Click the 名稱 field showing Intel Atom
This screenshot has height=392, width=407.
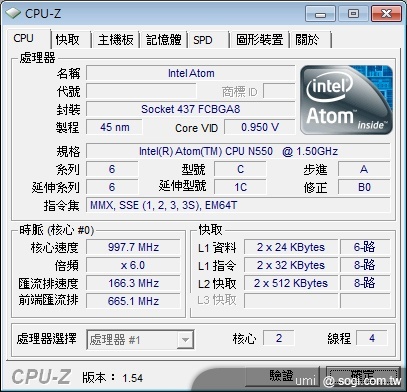click(x=191, y=73)
